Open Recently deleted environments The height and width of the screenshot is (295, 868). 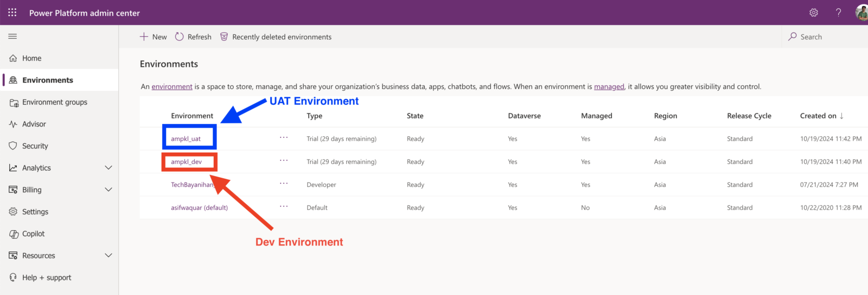(x=276, y=37)
